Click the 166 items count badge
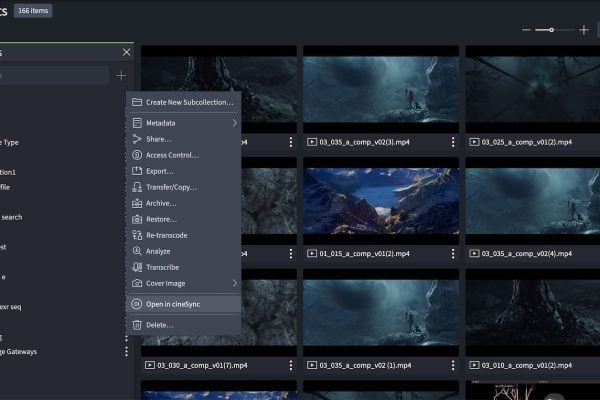600x400 pixels. pos(33,11)
